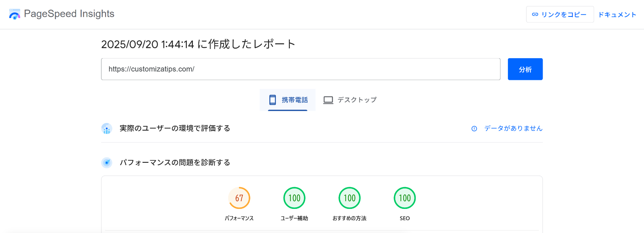Click the URL input field
The width and height of the screenshot is (644, 233).
[x=300, y=69]
